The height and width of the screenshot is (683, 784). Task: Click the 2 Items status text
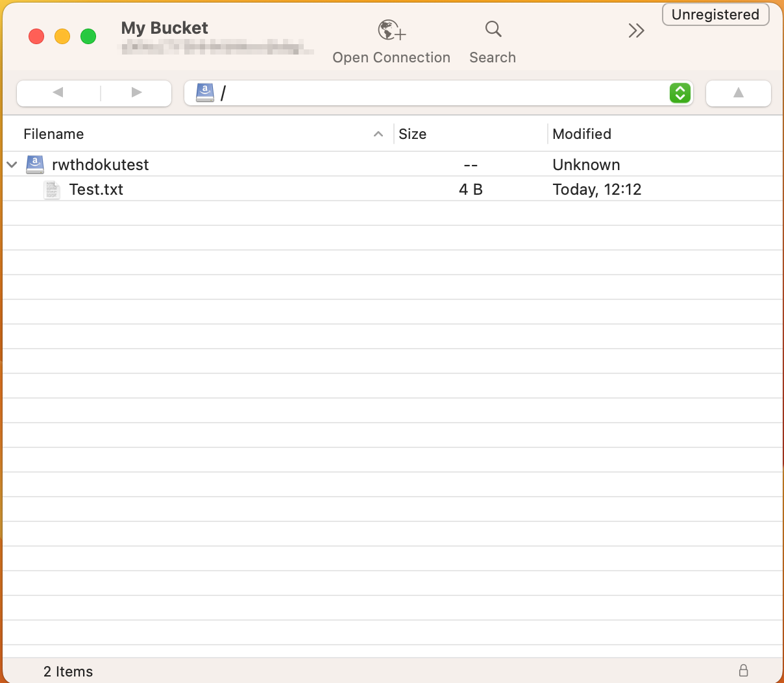[68, 671]
